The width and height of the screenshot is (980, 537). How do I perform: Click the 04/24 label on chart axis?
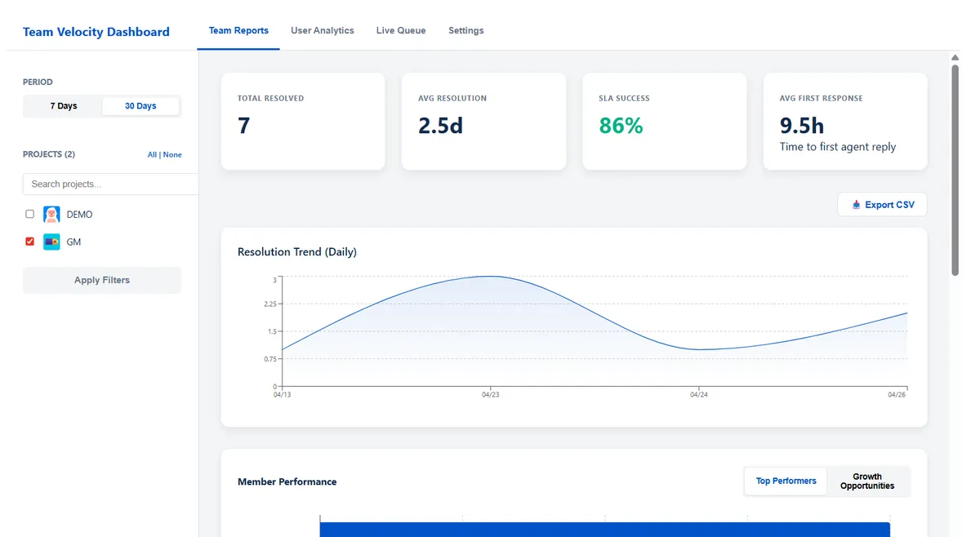coord(699,395)
